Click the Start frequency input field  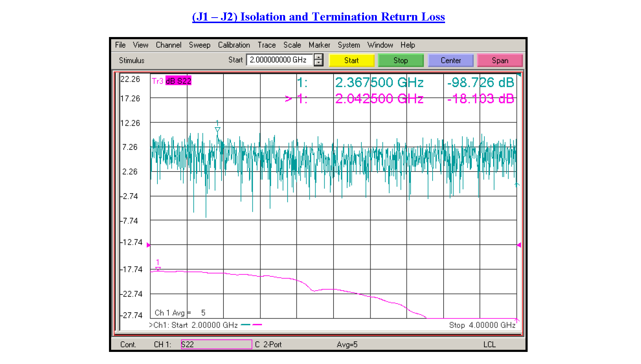[x=280, y=60]
